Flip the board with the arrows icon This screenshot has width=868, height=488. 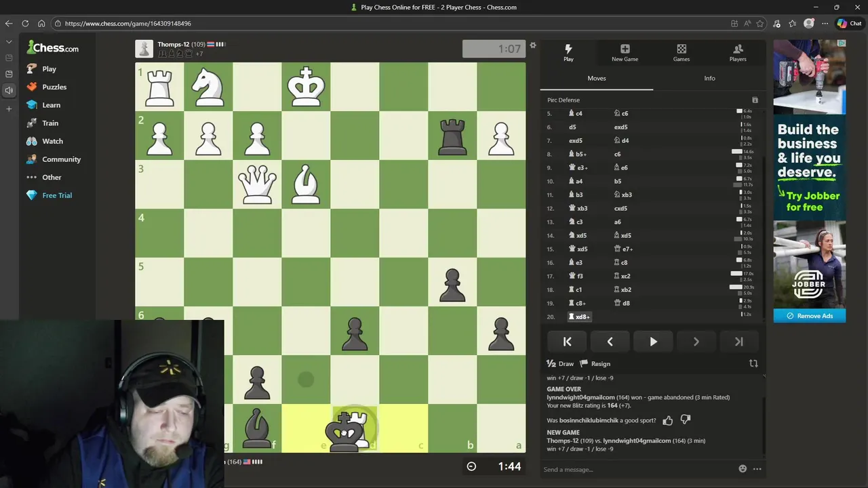pos(753,363)
